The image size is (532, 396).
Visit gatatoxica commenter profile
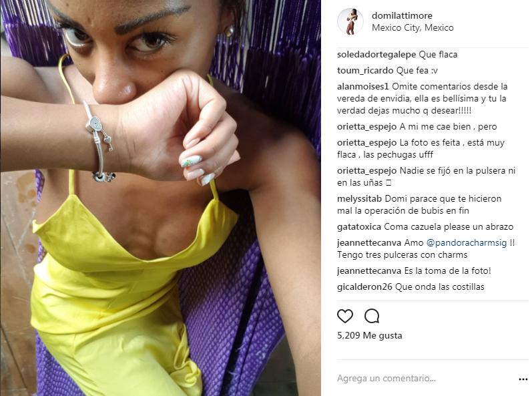[359, 227]
